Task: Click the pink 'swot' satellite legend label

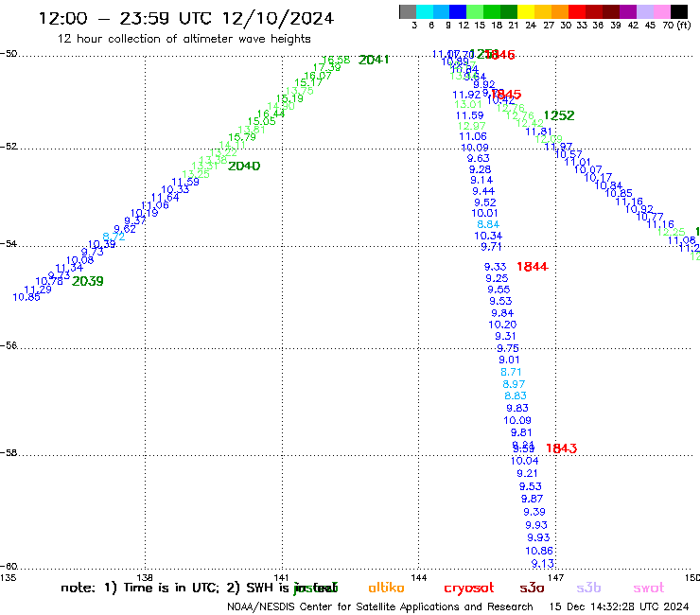Action: click(649, 589)
